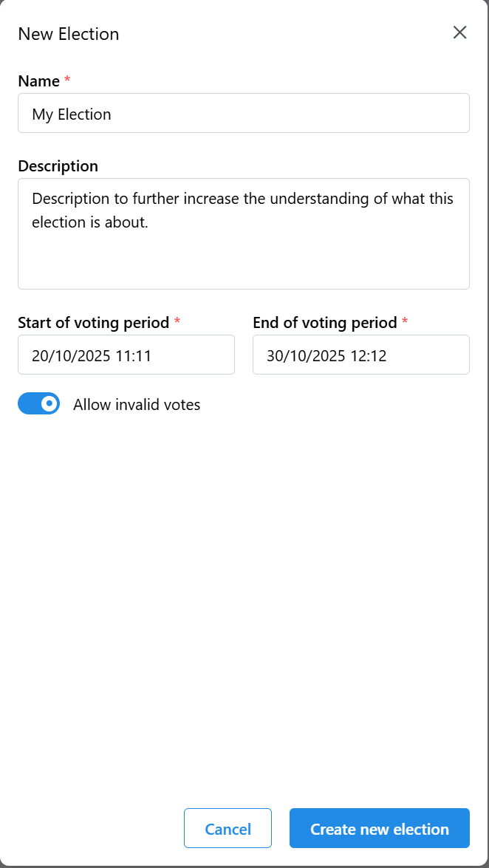This screenshot has height=868, width=489.
Task: Toggle the Allow invalid votes switch
Action: tap(38, 403)
